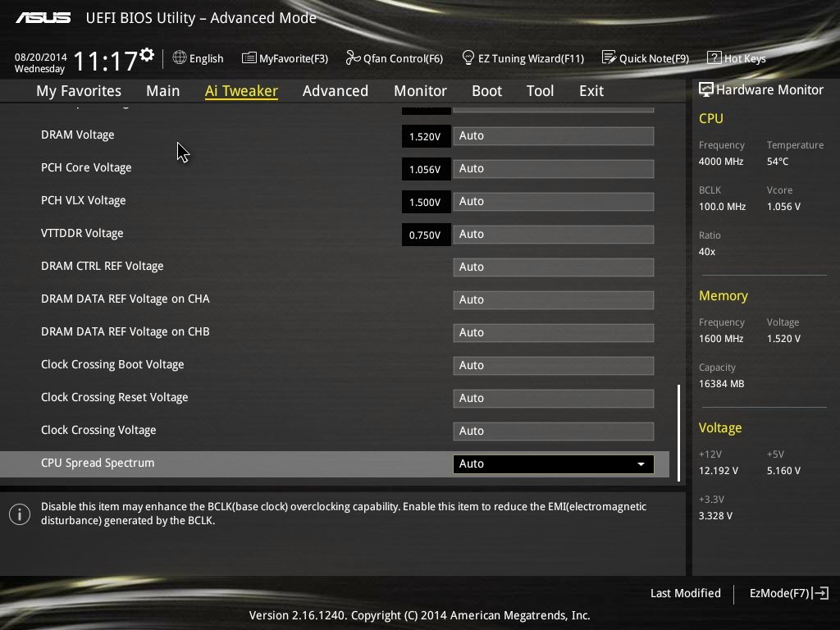Select the Exit tab
The width and height of the screenshot is (840, 630).
click(591, 91)
